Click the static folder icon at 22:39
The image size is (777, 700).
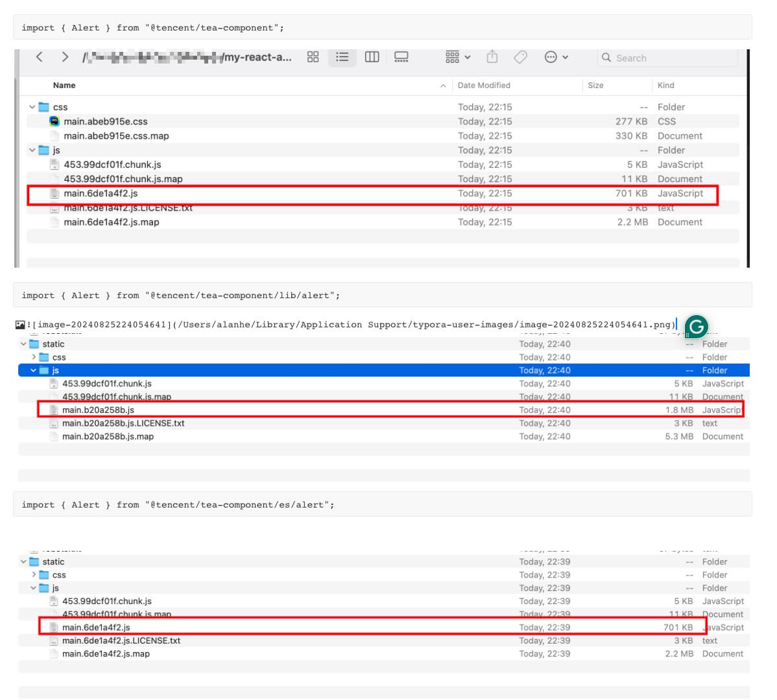pos(34,561)
